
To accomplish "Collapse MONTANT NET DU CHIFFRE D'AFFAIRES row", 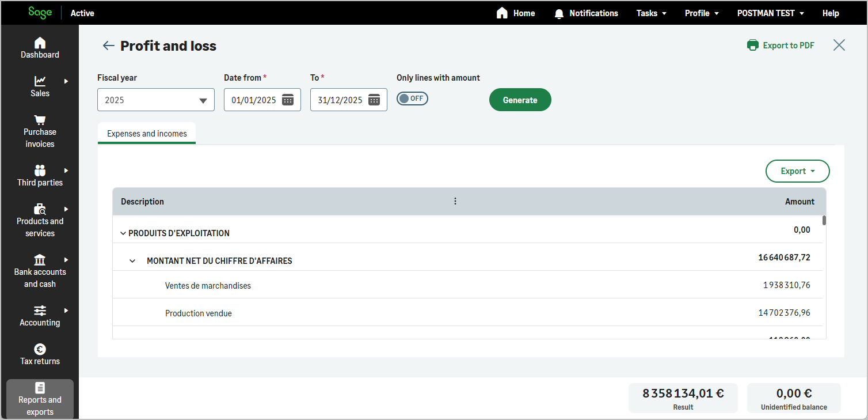I will pos(132,261).
